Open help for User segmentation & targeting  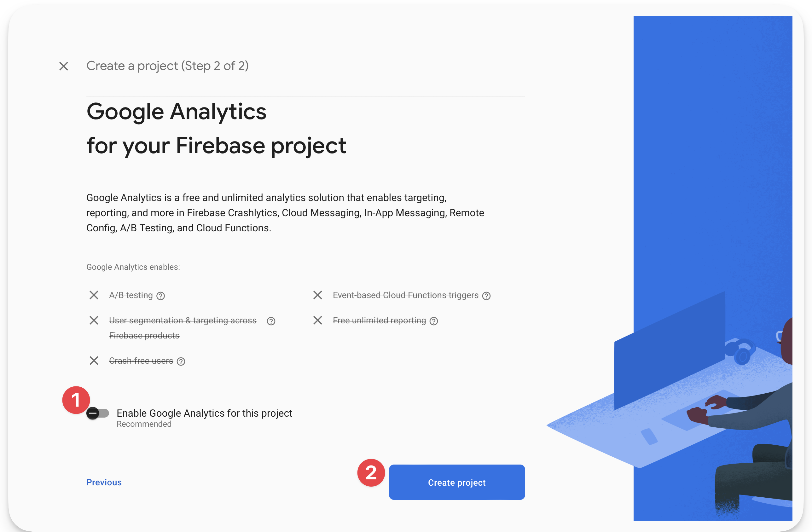(270, 321)
